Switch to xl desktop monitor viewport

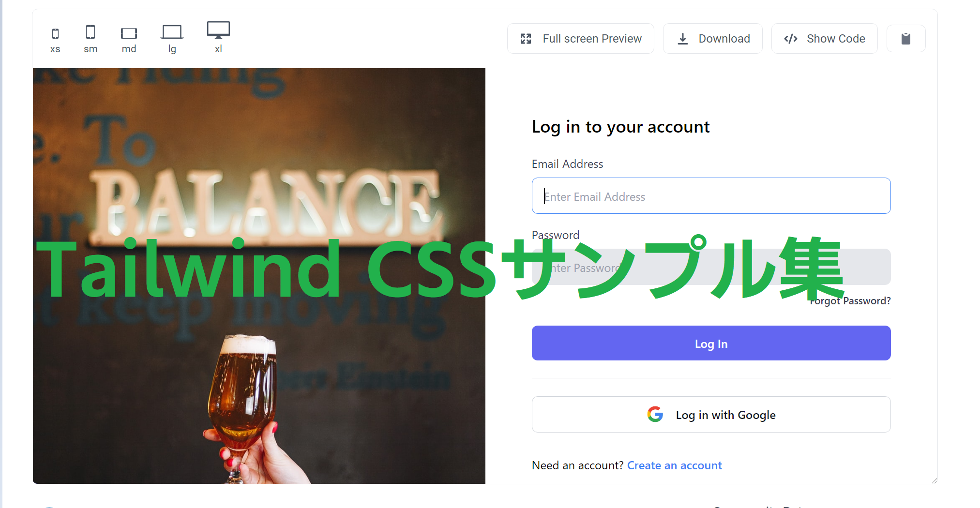tap(218, 30)
